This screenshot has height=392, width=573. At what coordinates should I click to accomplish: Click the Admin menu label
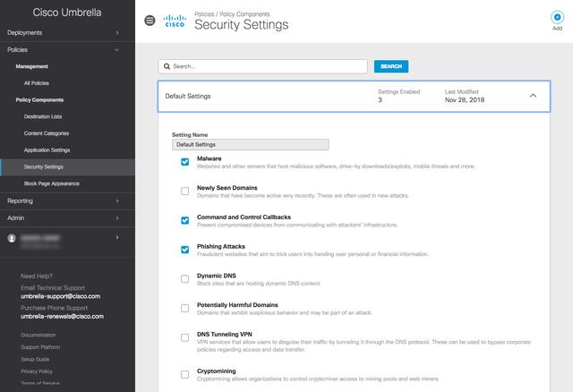16,218
